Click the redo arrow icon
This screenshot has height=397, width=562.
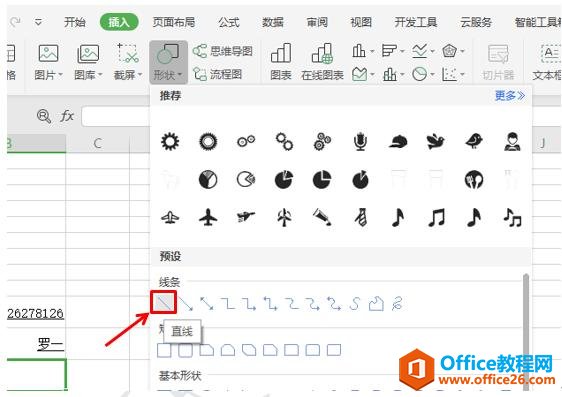pos(15,22)
